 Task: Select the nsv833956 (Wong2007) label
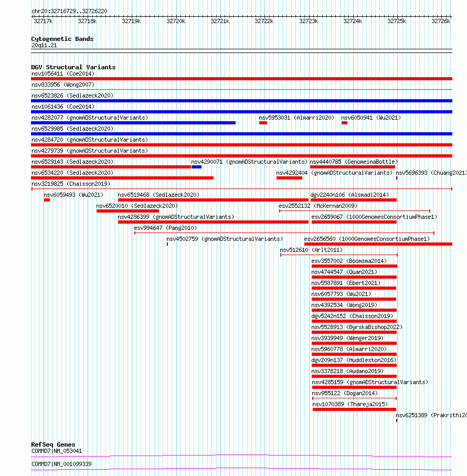point(63,84)
